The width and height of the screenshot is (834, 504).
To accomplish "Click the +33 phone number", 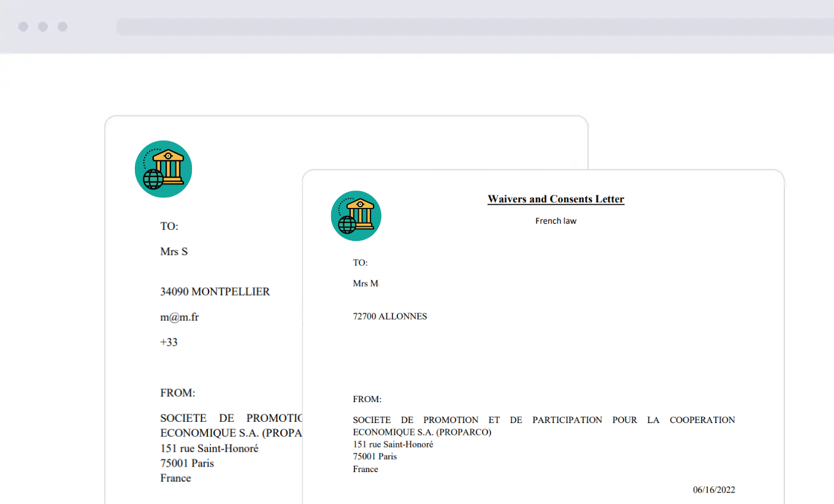I will (x=169, y=342).
